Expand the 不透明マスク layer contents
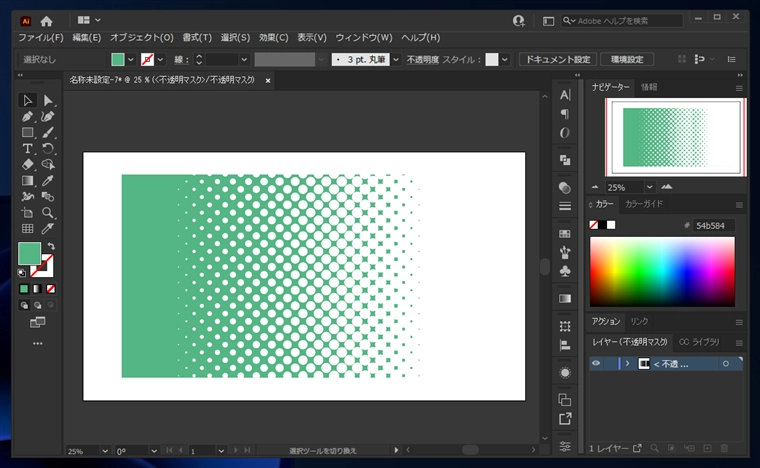760x468 pixels. pyautogui.click(x=628, y=363)
